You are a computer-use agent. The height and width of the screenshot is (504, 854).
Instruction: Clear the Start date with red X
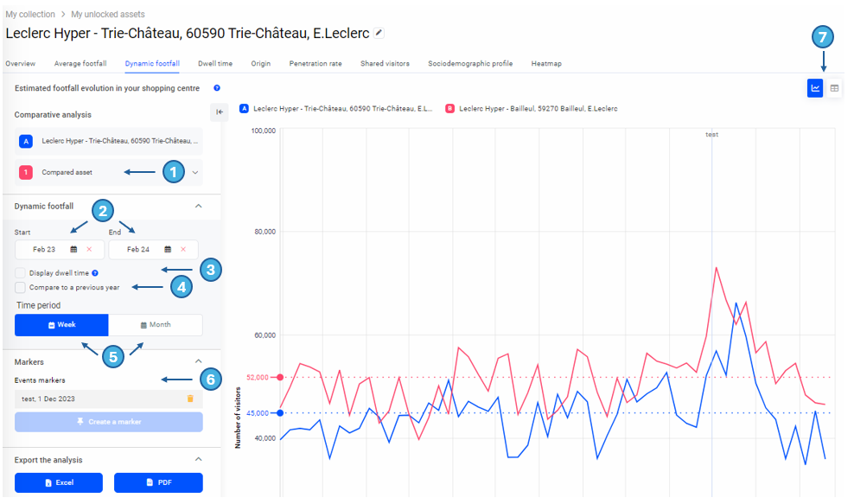click(89, 250)
